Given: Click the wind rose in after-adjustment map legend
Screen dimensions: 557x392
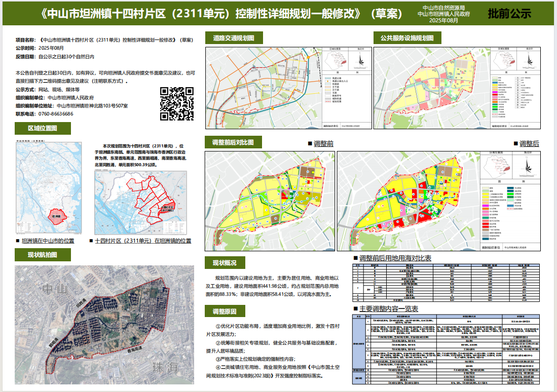Looking at the screenshot, I should (x=528, y=167).
